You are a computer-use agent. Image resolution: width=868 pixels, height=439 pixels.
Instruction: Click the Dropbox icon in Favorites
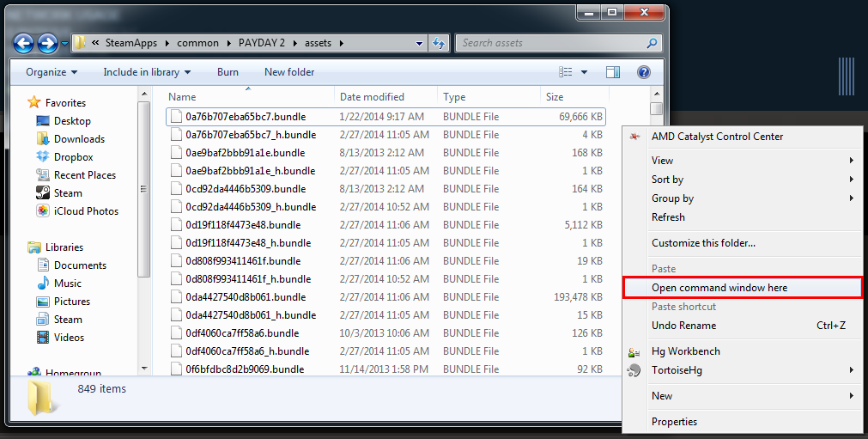[43, 156]
